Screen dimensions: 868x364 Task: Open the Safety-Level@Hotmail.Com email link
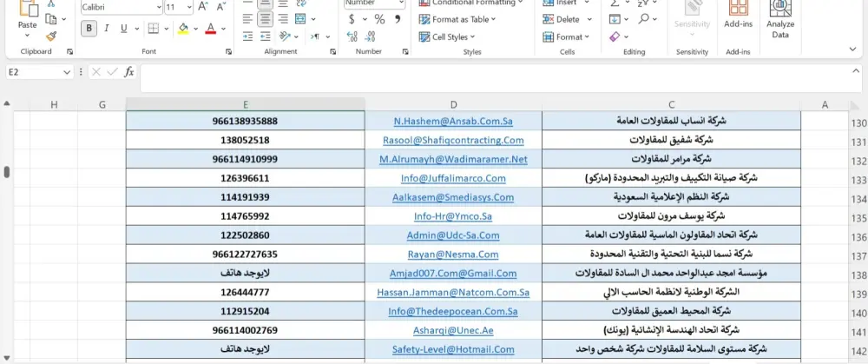453,349
